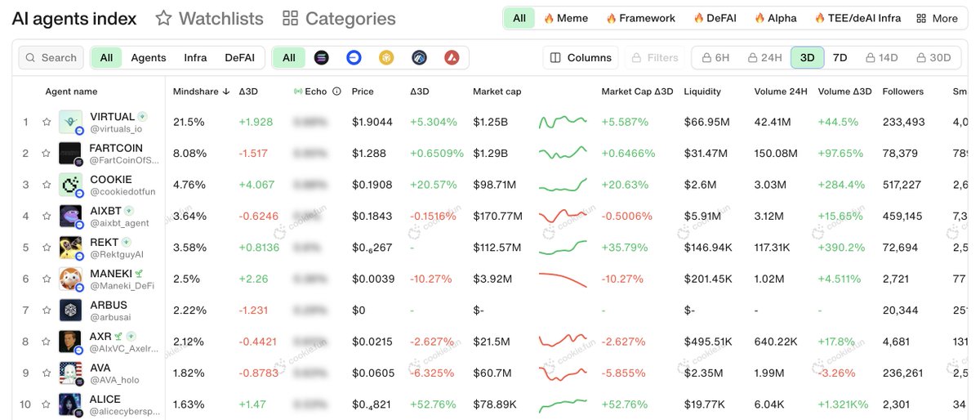Viewport: 980px width, 420px height.
Task: Select the Agents type filter
Action: click(x=149, y=58)
